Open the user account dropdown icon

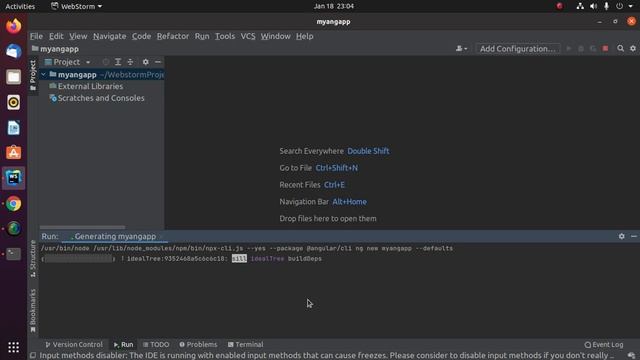point(461,49)
